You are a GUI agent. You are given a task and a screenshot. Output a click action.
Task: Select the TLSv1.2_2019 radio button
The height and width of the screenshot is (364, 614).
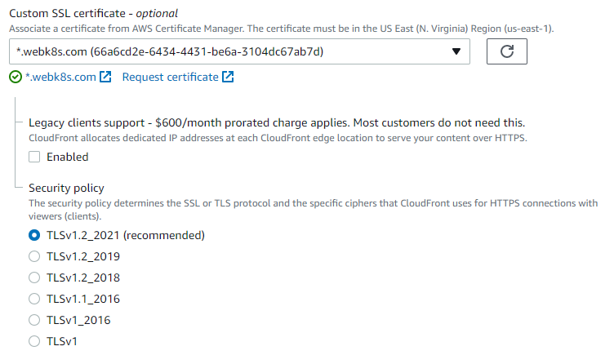tap(34, 256)
